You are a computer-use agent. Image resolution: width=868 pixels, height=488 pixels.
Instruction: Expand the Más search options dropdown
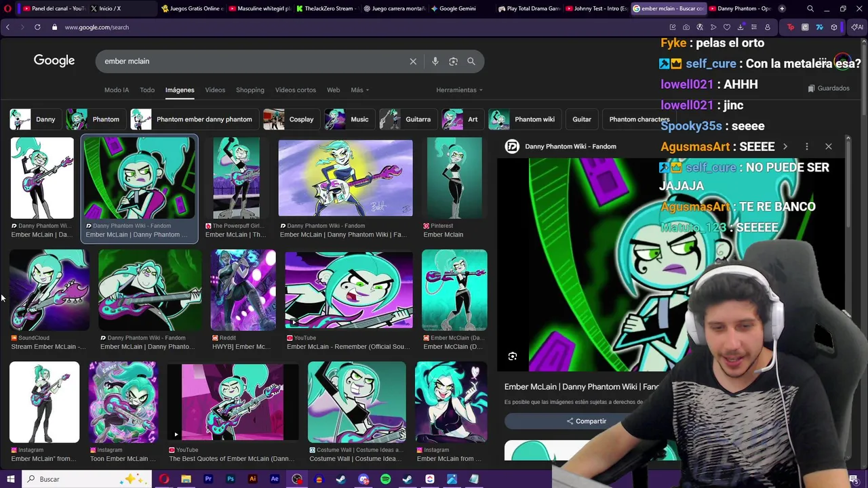(359, 90)
